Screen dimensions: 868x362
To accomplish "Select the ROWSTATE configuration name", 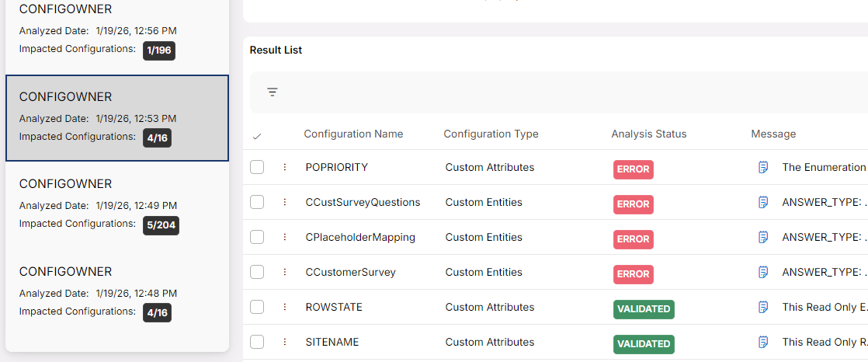I will tap(334, 307).
